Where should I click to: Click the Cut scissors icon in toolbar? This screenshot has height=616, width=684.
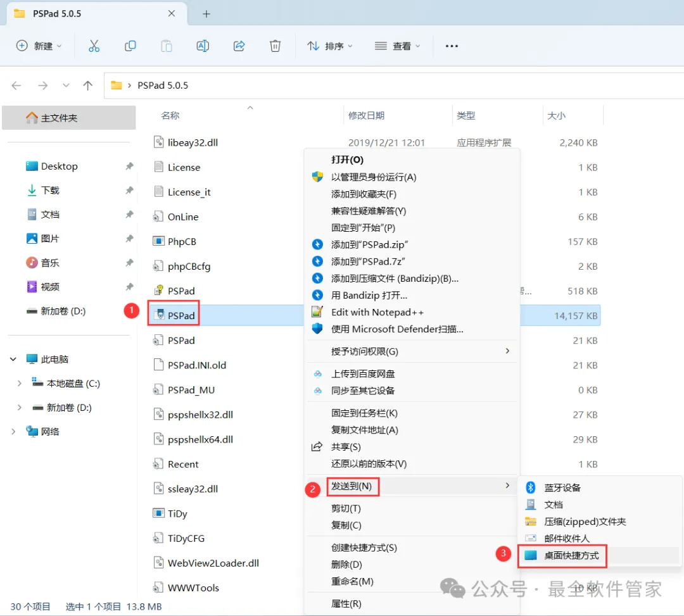pos(94,46)
